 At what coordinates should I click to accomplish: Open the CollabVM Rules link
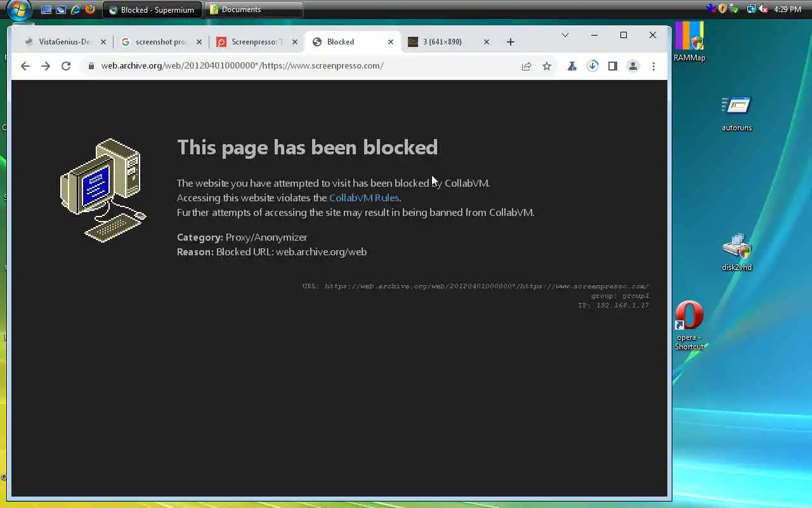[364, 197]
